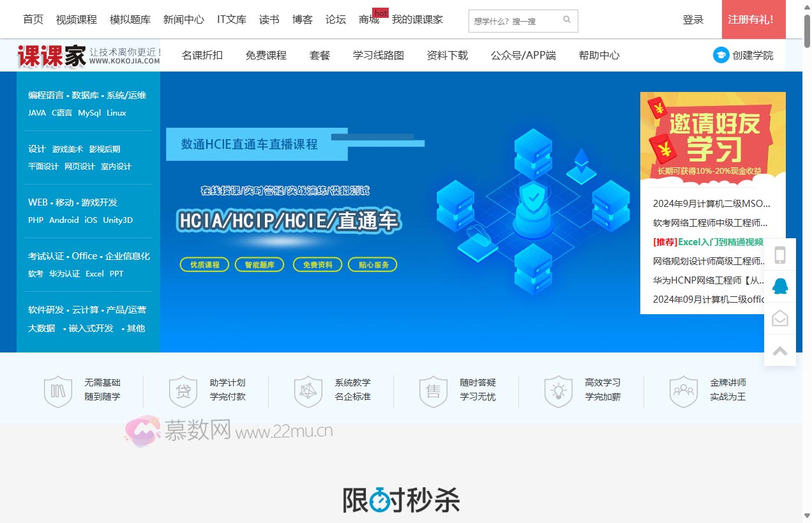Click the 免费资料 pill button on banner
Image resolution: width=812 pixels, height=523 pixels.
click(x=317, y=264)
